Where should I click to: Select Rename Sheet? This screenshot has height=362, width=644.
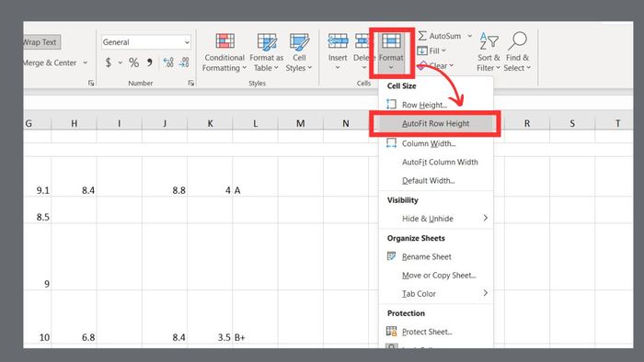pyautogui.click(x=436, y=256)
